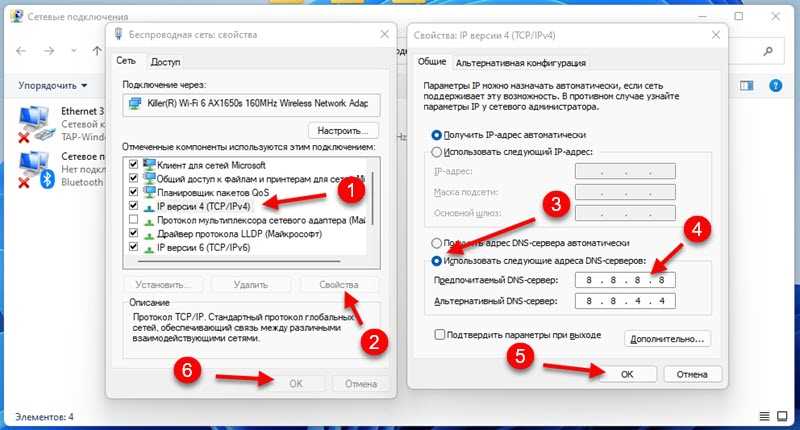Toggle IP версии 4 (TCP/IPv4) checkbox
The height and width of the screenshot is (430, 800).
click(x=133, y=206)
